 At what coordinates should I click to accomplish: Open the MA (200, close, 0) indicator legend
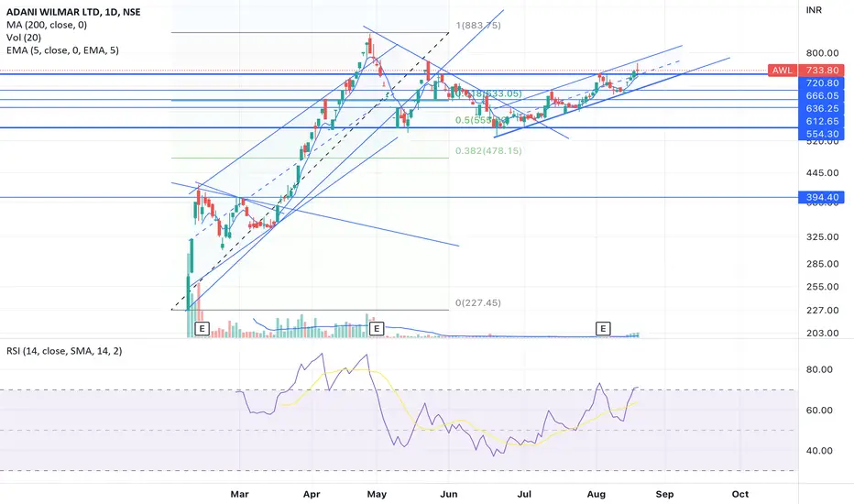coord(47,25)
